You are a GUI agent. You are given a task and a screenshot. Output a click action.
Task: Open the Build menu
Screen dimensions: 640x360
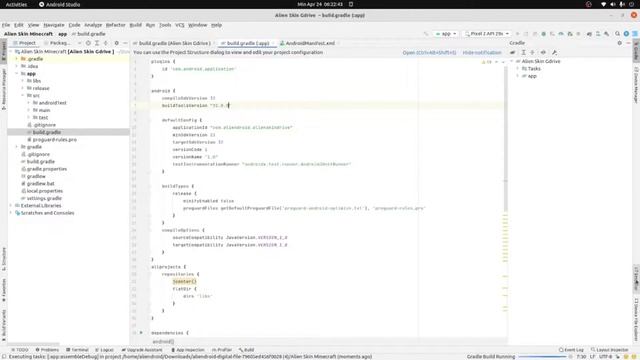pyautogui.click(x=136, y=25)
